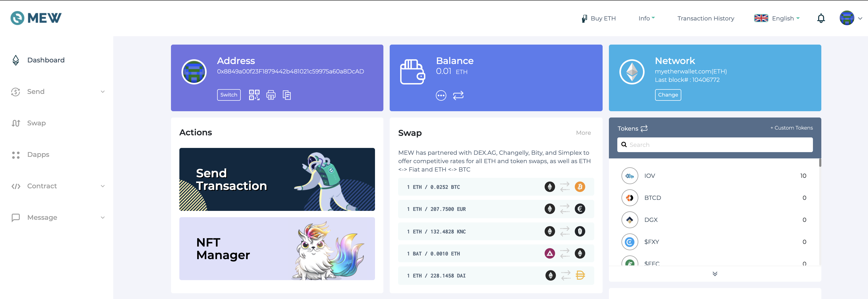Select the 1 ETH / 207.7500 EUR swap row

496,209
